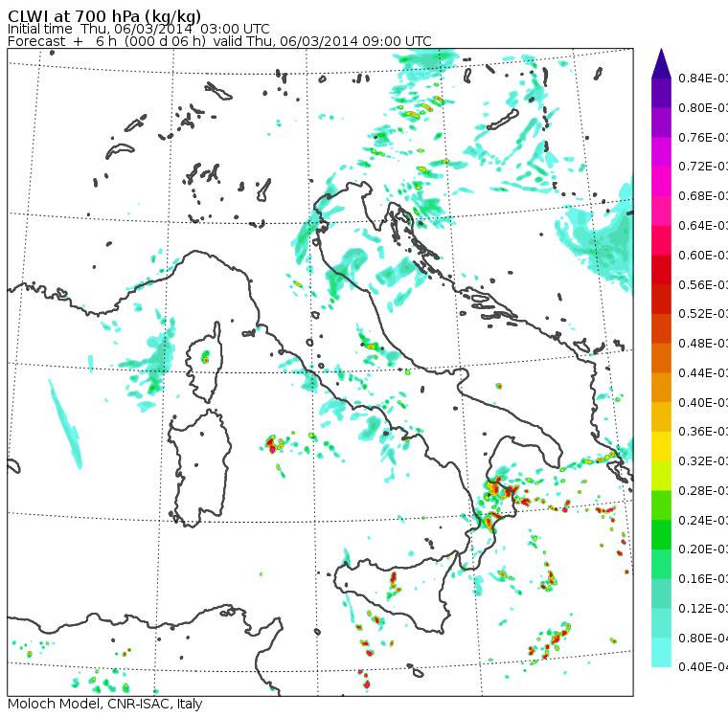Click the 0.80E-03 colorbar label
Viewport: 728px width, 717px height.
click(x=703, y=108)
